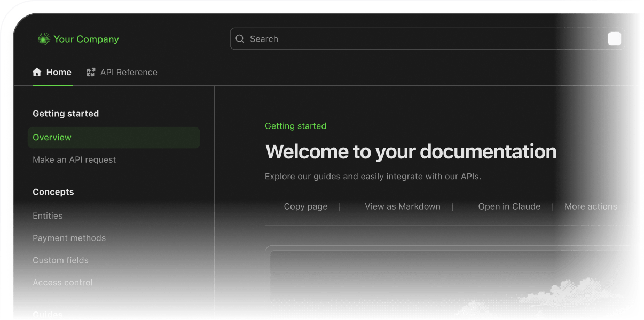
Task: Open the Make an API request page
Action: tap(74, 159)
